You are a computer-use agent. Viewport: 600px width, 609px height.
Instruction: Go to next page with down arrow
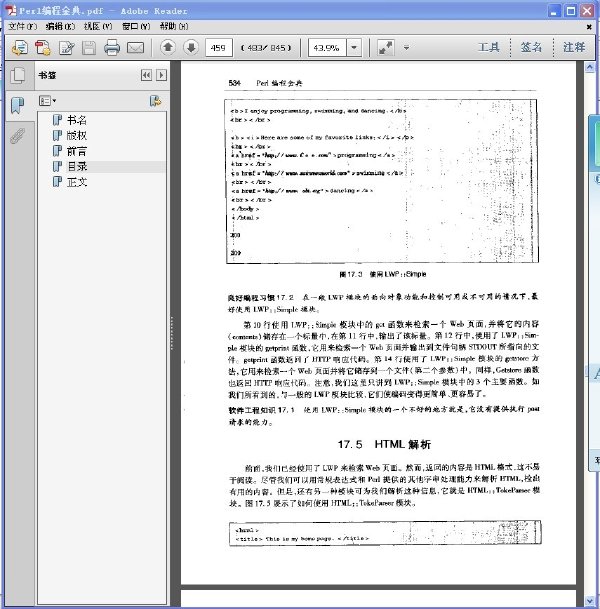191,47
